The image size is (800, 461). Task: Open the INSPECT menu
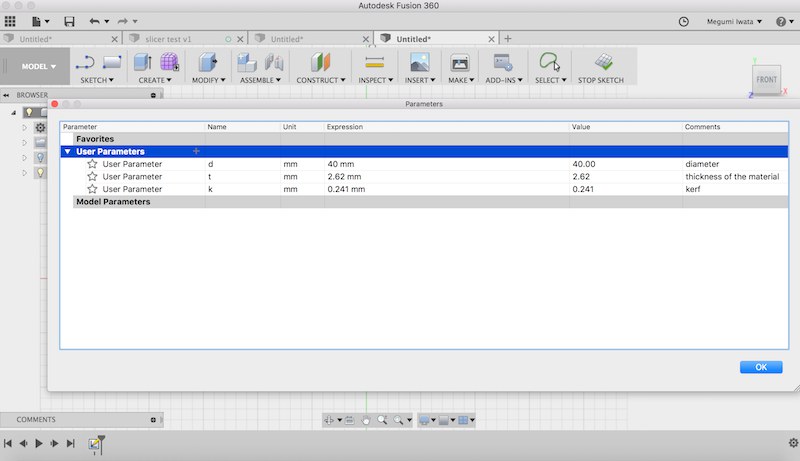pyautogui.click(x=376, y=80)
